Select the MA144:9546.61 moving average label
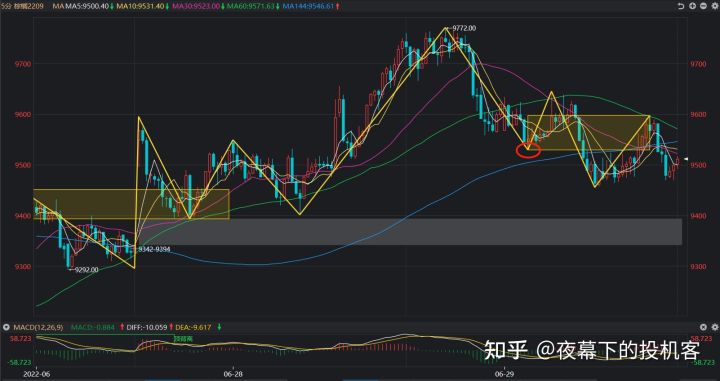The height and width of the screenshot is (381, 720). coord(308,6)
